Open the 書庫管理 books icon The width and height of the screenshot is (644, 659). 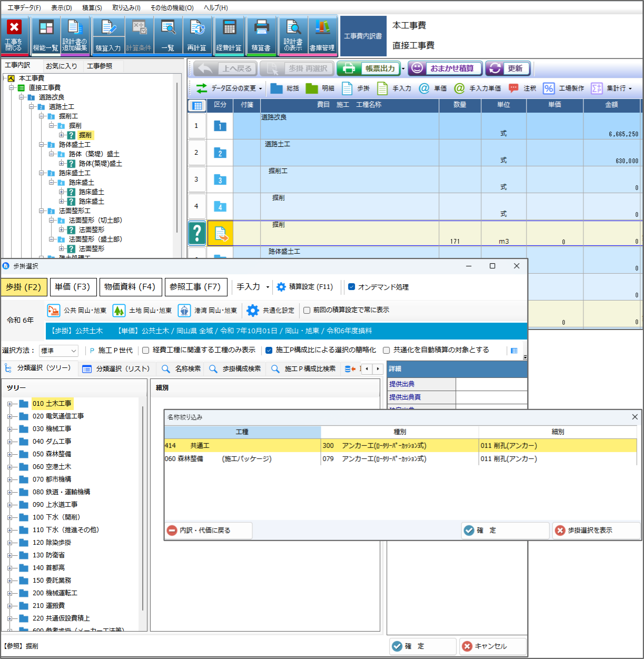coord(322,28)
